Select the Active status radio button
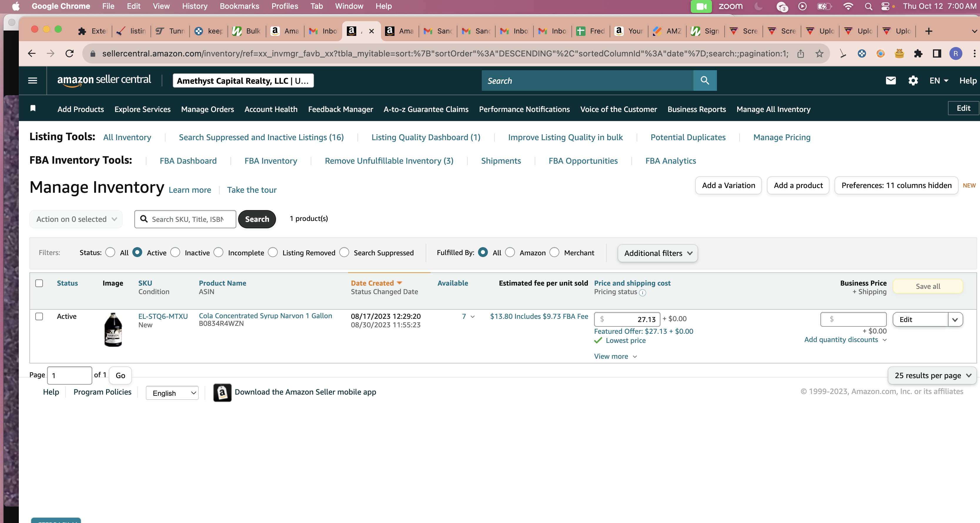The height and width of the screenshot is (523, 980). click(x=137, y=253)
